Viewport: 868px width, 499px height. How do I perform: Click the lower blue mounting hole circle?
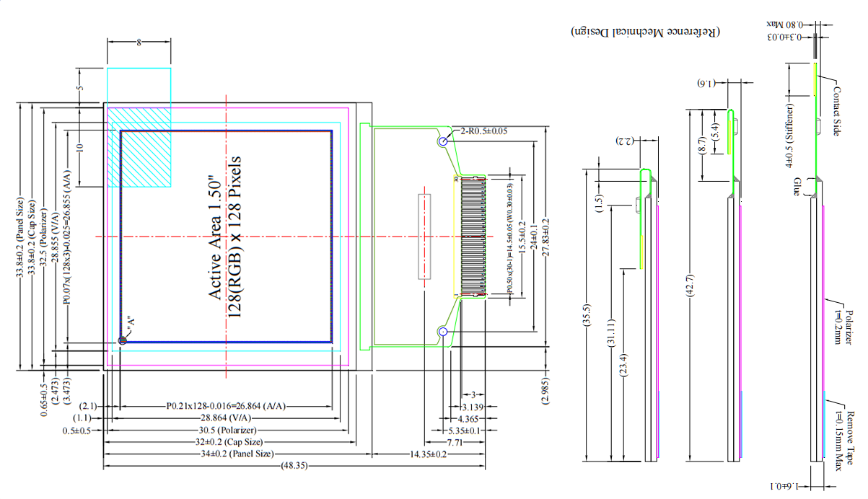(443, 331)
